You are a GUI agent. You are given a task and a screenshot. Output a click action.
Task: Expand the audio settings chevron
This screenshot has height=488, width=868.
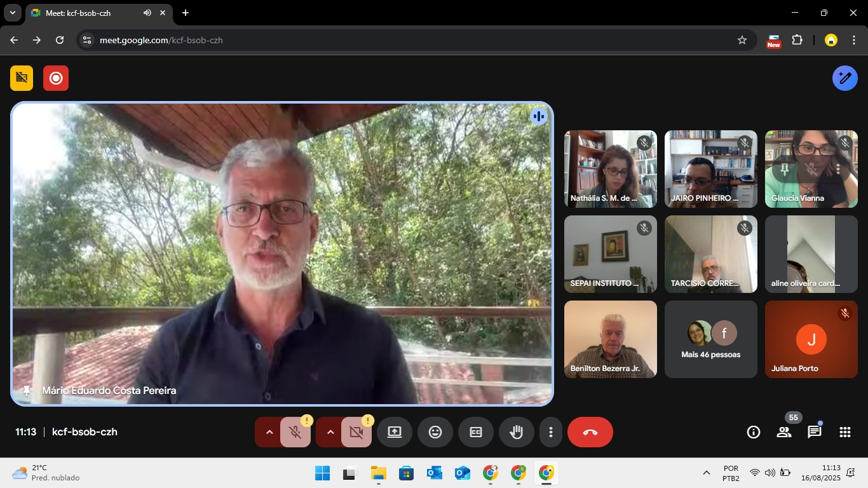click(269, 432)
